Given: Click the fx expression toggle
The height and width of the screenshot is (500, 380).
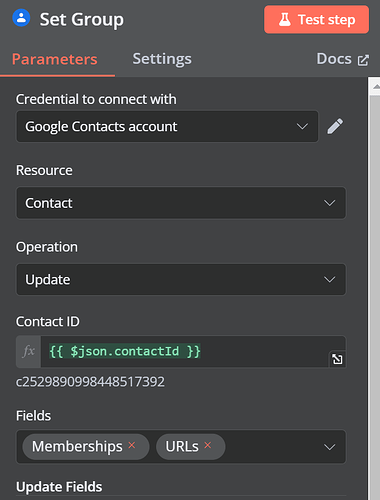Looking at the screenshot, I should pos(28,351).
